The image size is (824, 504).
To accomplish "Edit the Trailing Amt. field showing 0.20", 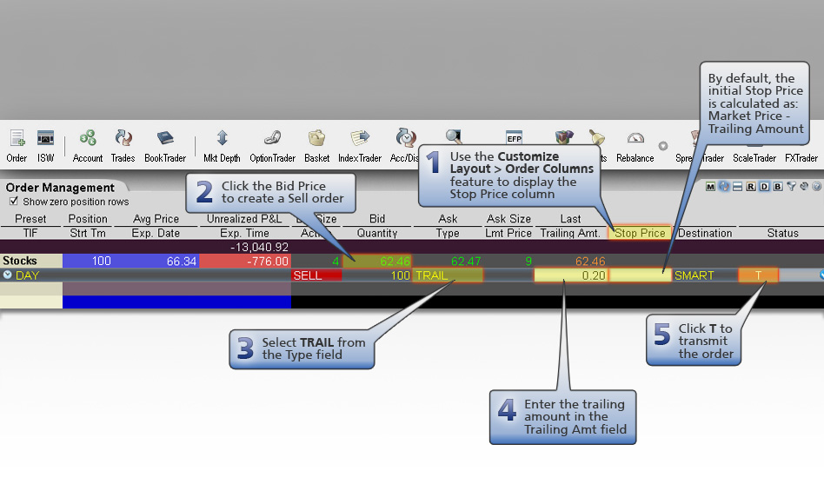I will [x=571, y=275].
